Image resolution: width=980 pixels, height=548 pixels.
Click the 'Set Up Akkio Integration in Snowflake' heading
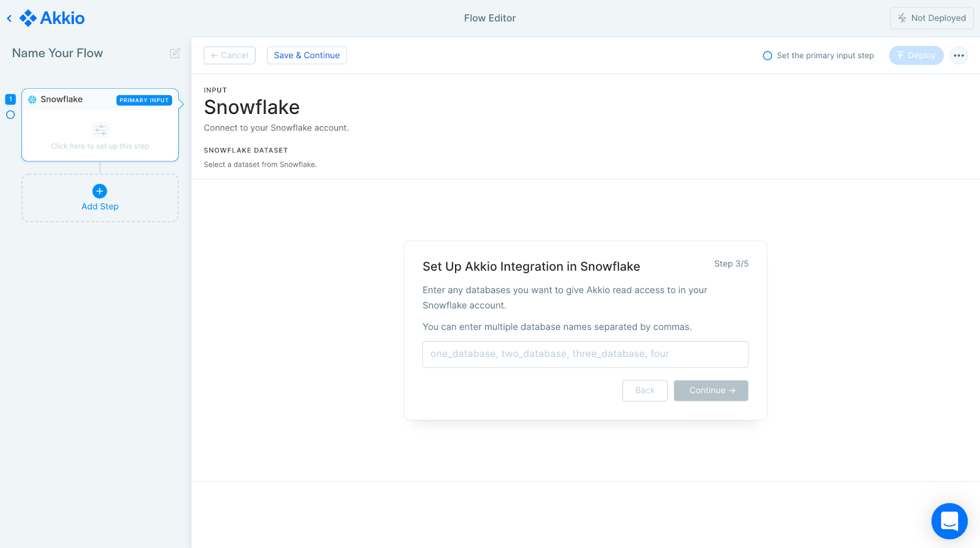[x=531, y=266]
